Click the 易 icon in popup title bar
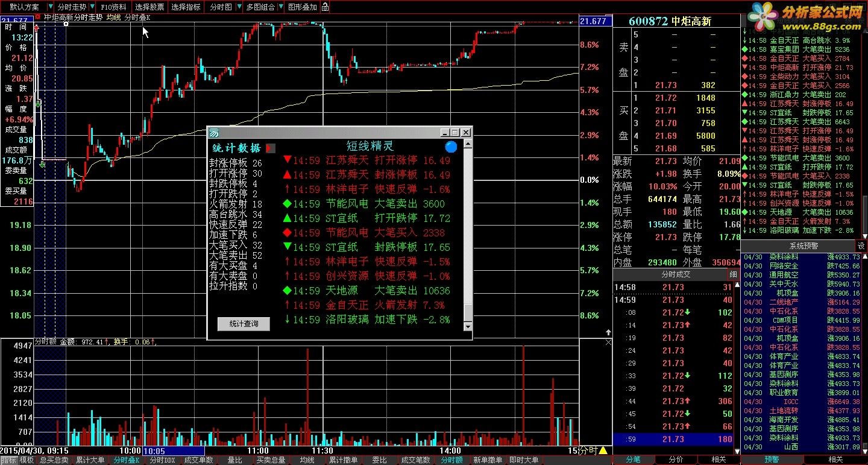 tap(214, 133)
